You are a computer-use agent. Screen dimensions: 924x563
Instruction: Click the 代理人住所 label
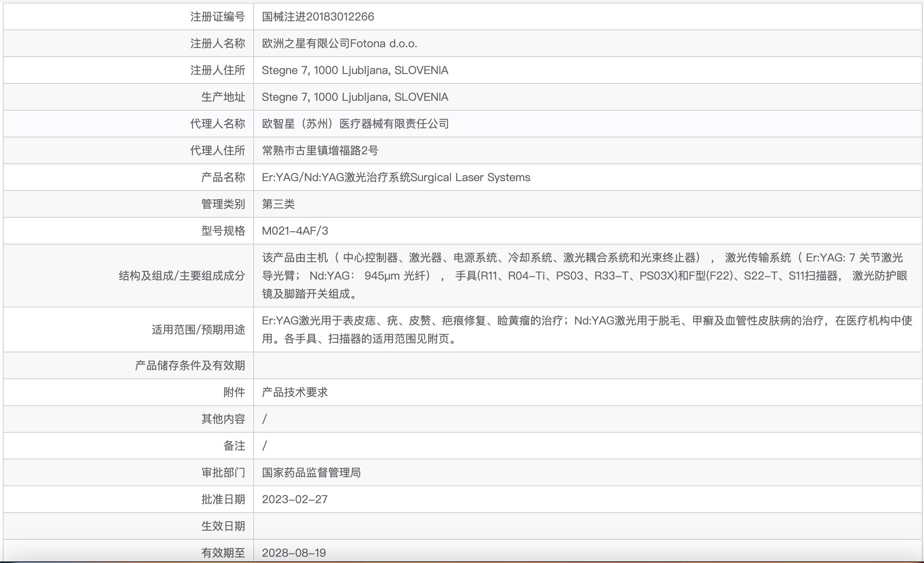point(217,150)
